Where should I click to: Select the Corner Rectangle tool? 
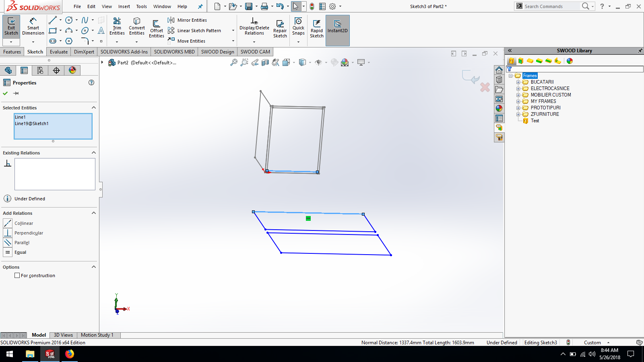pyautogui.click(x=53, y=31)
